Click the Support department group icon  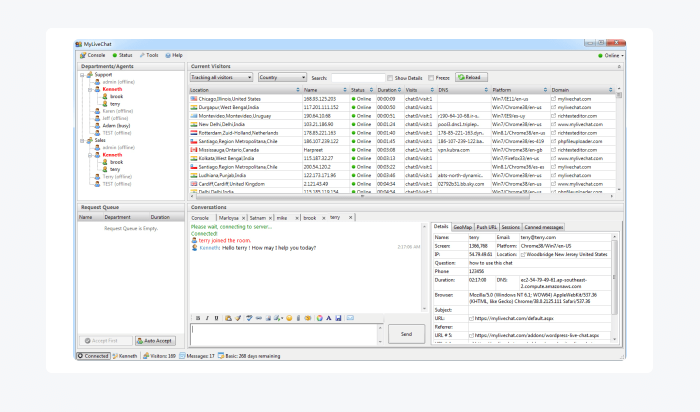pos(90,75)
